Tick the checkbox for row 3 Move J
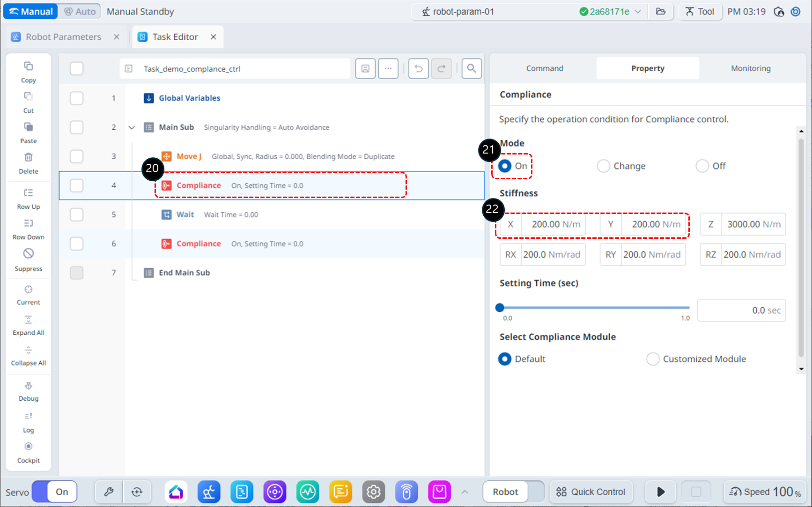Image resolution: width=812 pixels, height=507 pixels. click(x=76, y=156)
